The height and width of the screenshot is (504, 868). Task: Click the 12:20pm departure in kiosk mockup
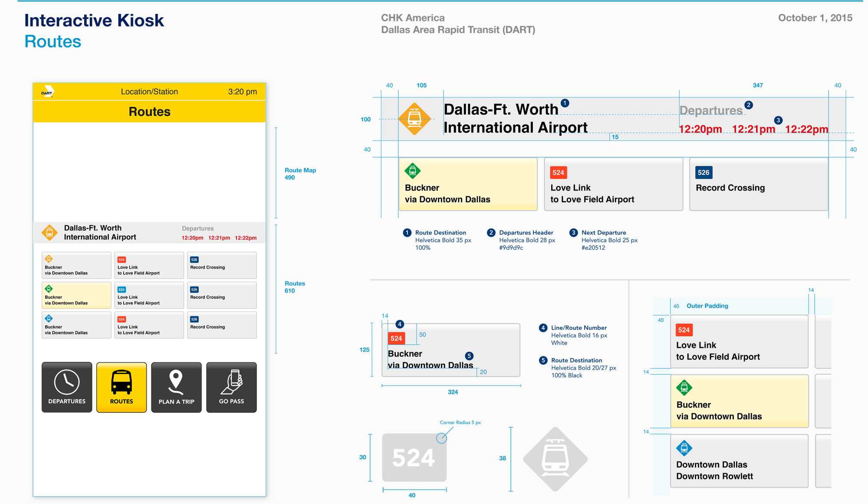click(192, 238)
